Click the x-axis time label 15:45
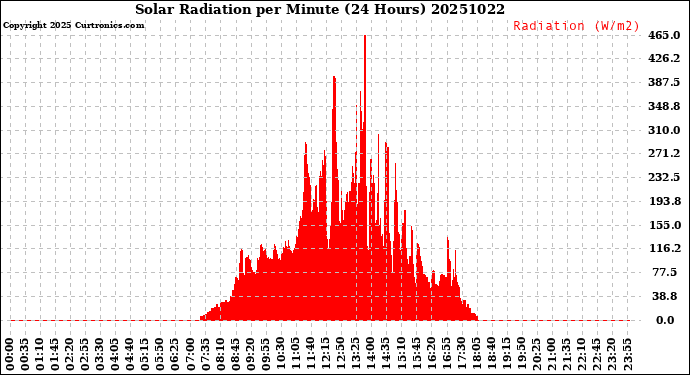 tap(417, 355)
